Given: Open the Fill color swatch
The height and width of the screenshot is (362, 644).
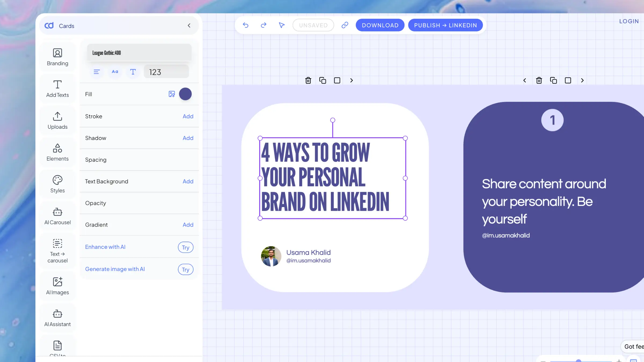Looking at the screenshot, I should 185,94.
